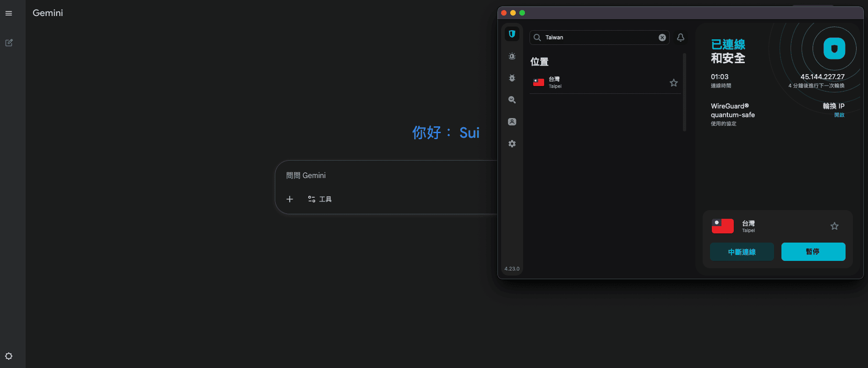This screenshot has height=368, width=868.
Task: Open the Alternative ID icon in sidebar
Action: (x=512, y=122)
